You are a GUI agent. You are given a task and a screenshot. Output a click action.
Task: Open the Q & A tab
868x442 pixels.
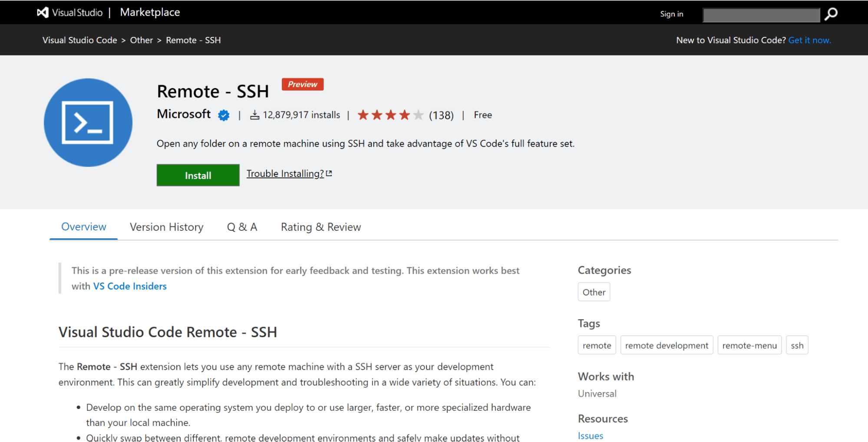pos(242,227)
